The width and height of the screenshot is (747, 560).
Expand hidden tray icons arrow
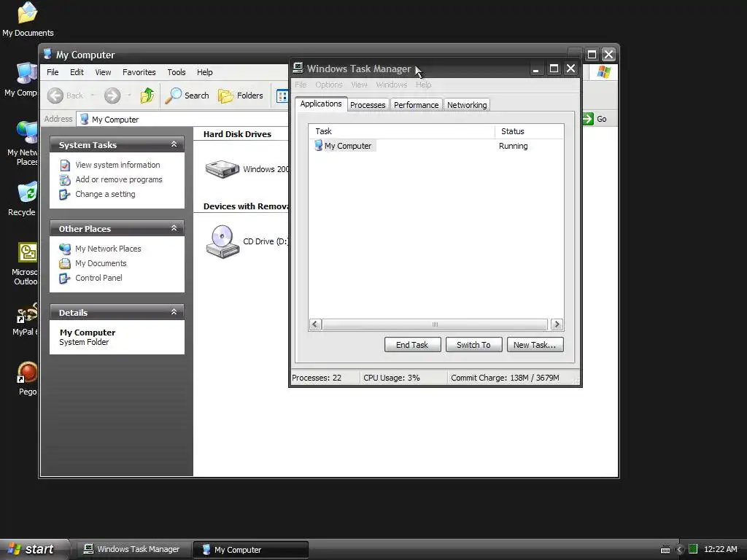tap(680, 550)
